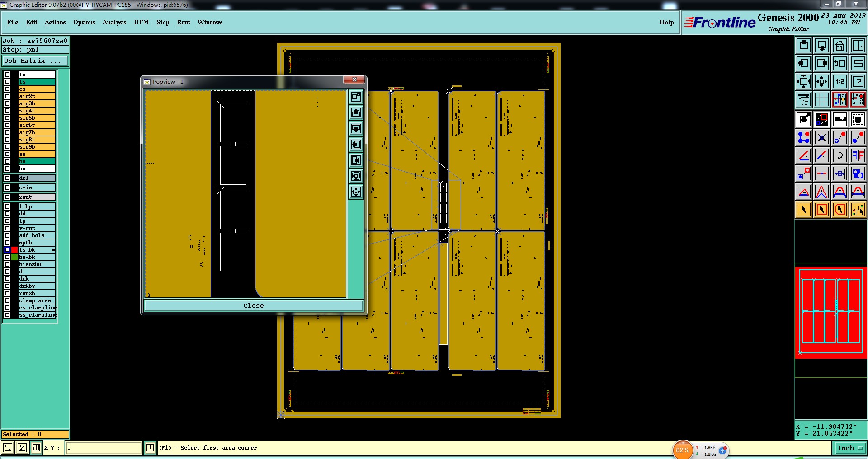The width and height of the screenshot is (868, 459).
Task: Toggle checkbox for layer cs
Action: pos(7,89)
